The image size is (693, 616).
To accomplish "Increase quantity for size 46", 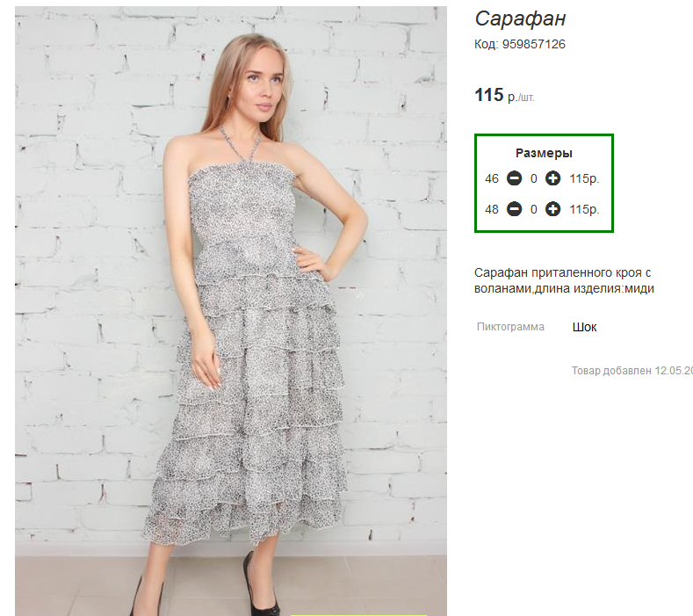I will click(552, 178).
